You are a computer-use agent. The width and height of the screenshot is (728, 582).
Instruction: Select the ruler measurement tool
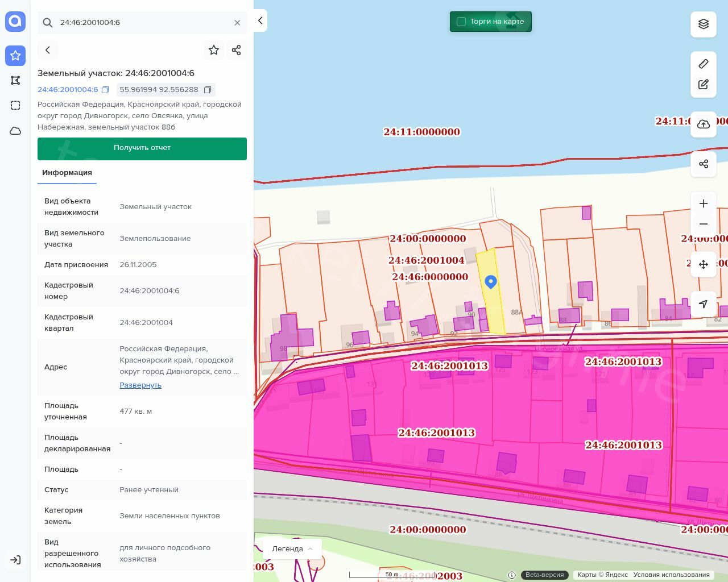click(x=704, y=64)
